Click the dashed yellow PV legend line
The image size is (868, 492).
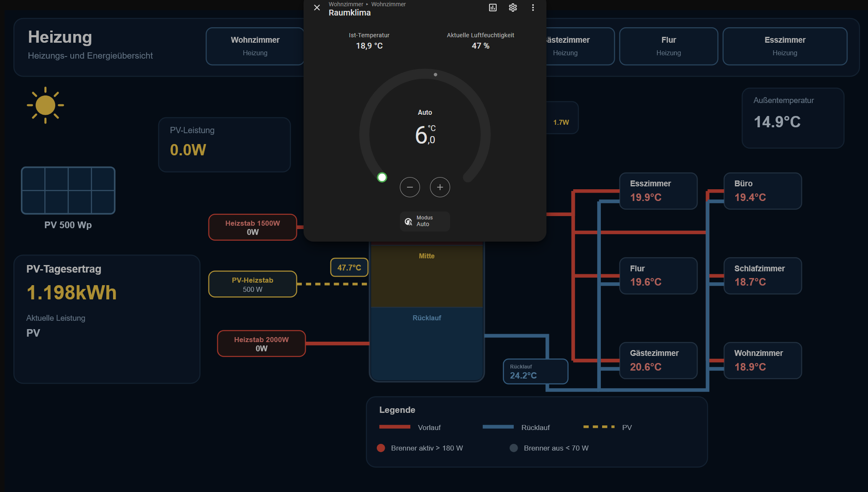(599, 427)
